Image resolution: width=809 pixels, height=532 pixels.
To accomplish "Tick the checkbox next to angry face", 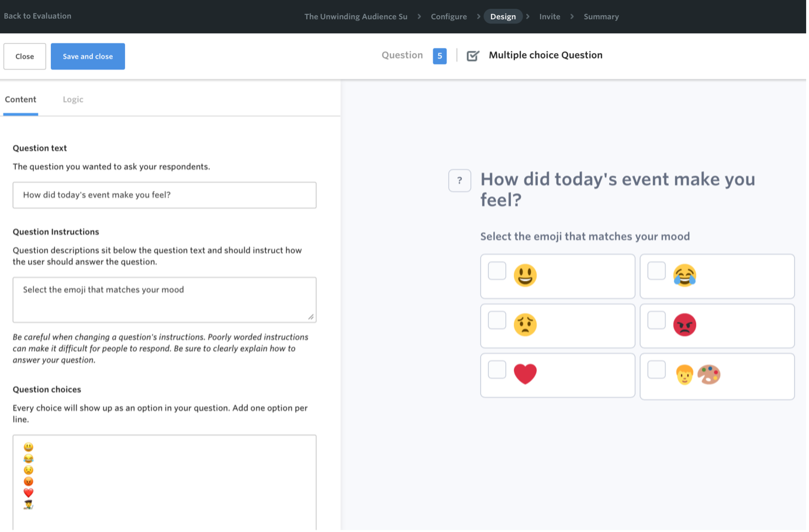I will pos(656,320).
